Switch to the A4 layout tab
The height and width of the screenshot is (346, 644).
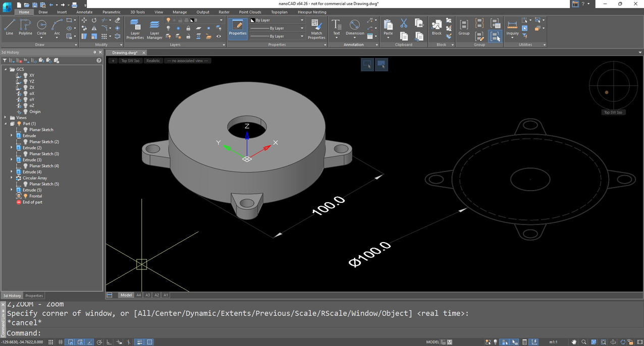coord(139,295)
